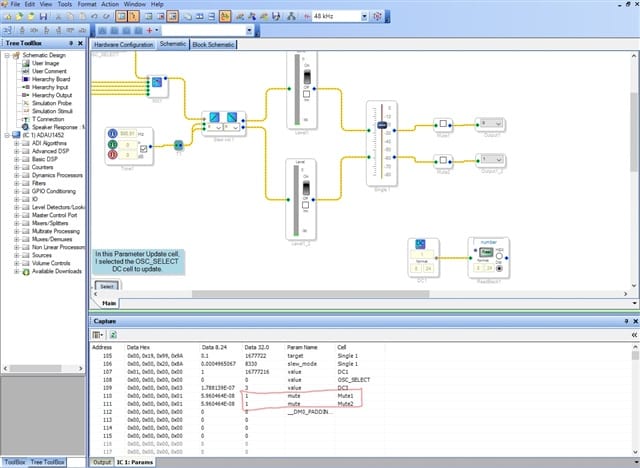
Task: Pin the Capture panel
Action: coord(626,322)
